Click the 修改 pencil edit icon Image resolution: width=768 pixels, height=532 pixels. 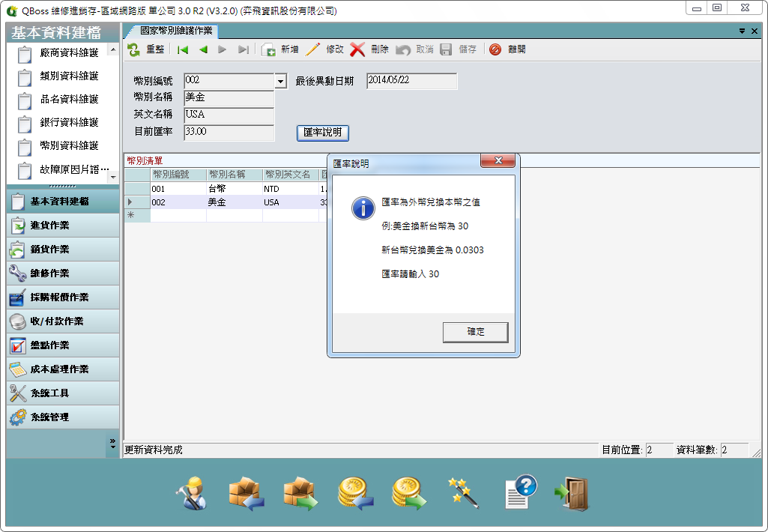click(x=312, y=49)
